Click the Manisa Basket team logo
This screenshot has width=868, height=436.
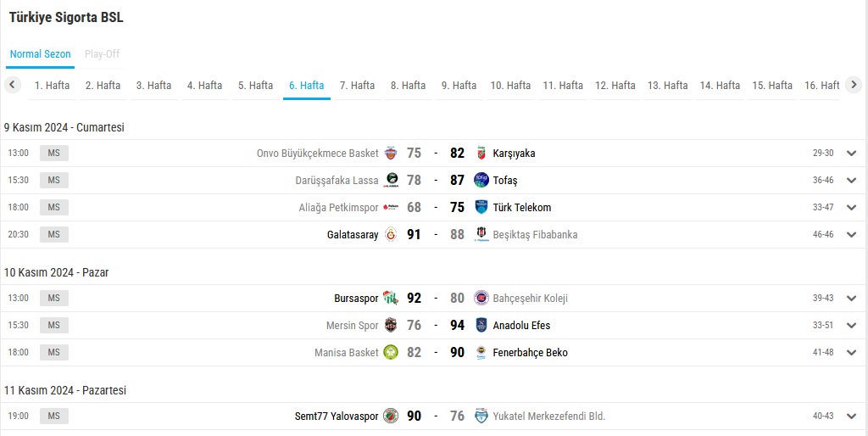[x=391, y=352]
